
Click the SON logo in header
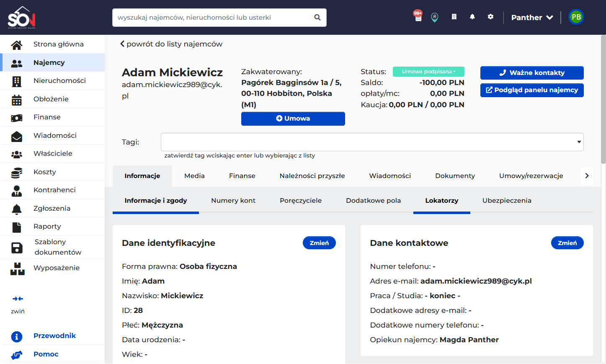[22, 18]
